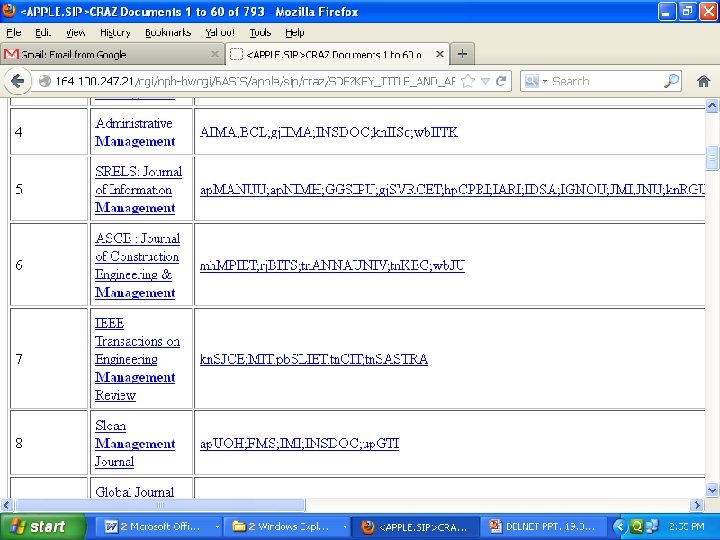Click the Reload page icon

pyautogui.click(x=501, y=81)
